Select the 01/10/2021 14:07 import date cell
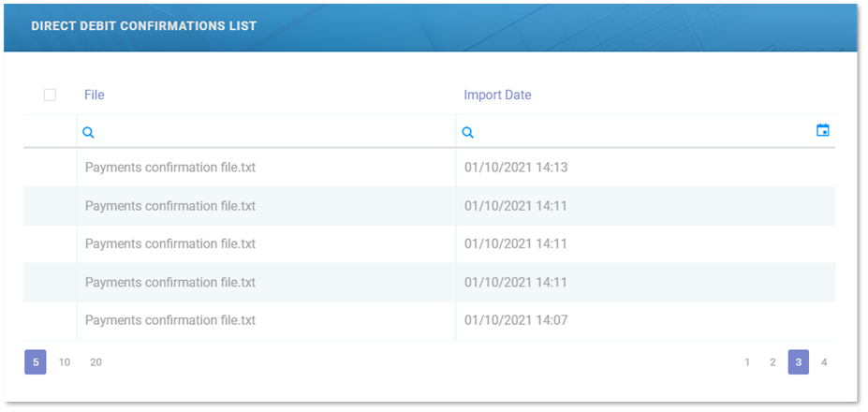Screen dimensions: 868x412 pyautogui.click(x=516, y=320)
